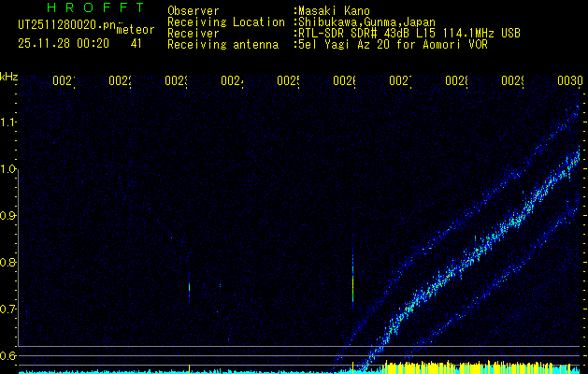Click the 0024 time axis label
The width and height of the screenshot is (588, 374).
click(232, 80)
